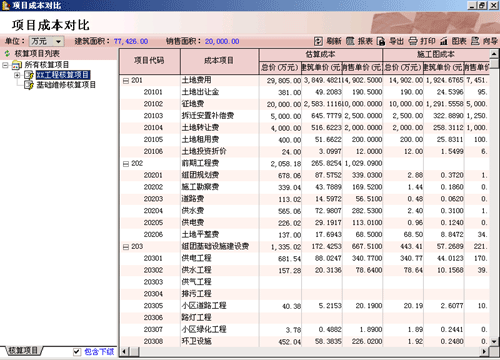Click the 建筑面积 value 77,426.00
Image resolution: width=500 pixels, height=360 pixels.
131,41
